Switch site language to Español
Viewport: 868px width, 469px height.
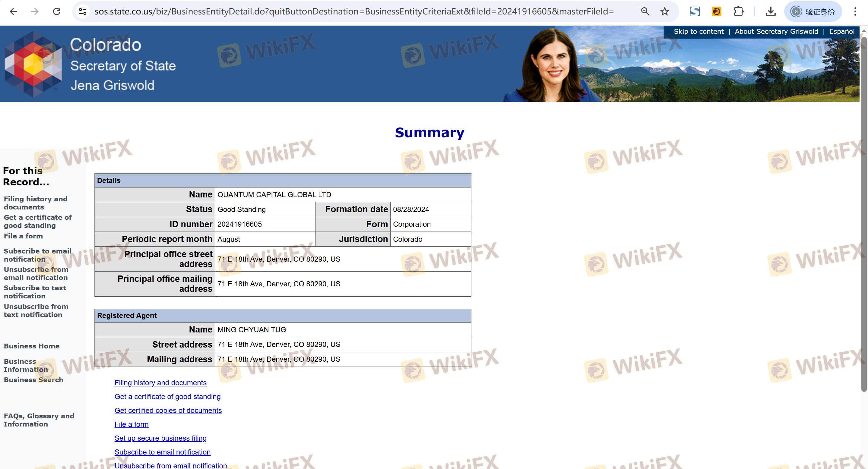841,32
